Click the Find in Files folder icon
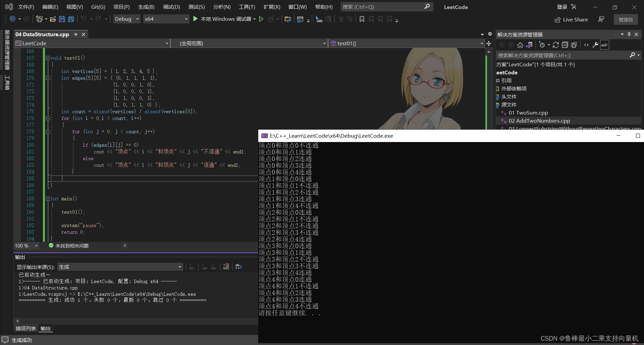This screenshot has height=345, width=644. tap(288, 19)
